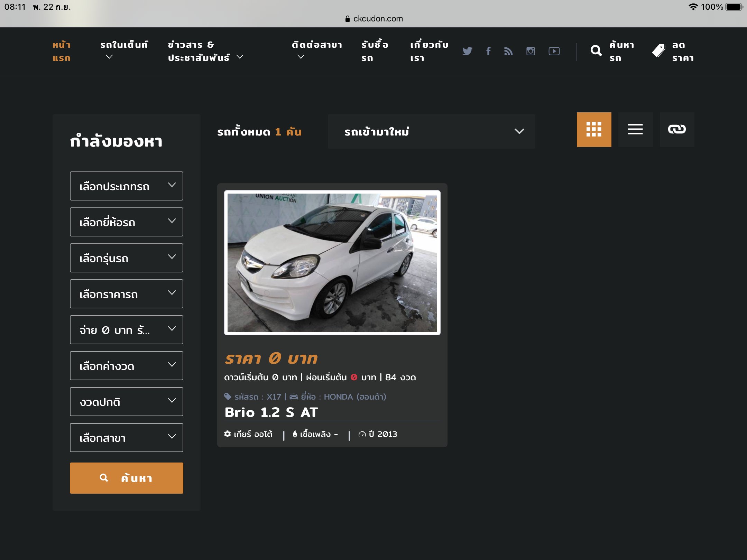747x560 pixels.
Task: Open the Twitter social icon
Action: coord(467,51)
